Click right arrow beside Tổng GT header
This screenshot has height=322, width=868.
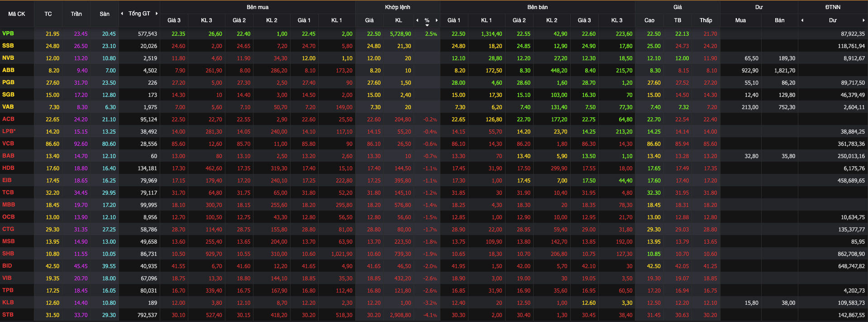pos(157,14)
